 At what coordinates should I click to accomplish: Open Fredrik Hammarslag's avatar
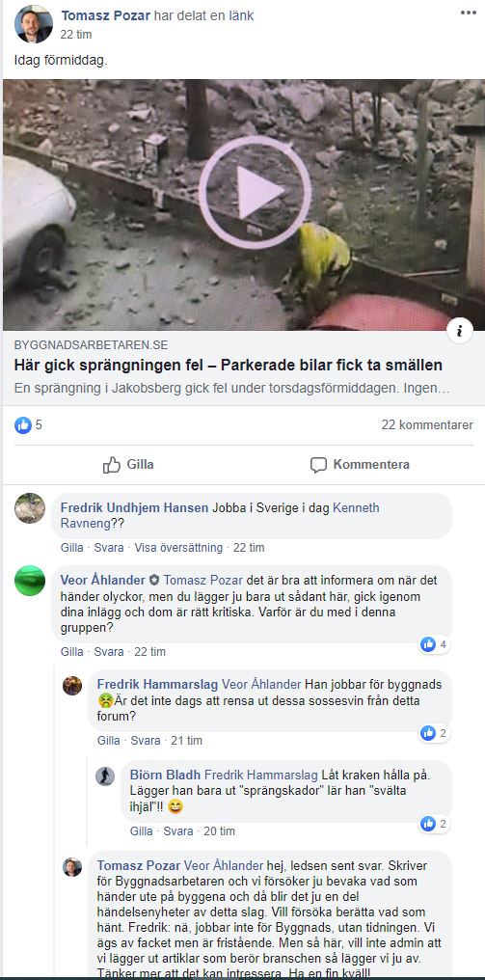[72, 685]
